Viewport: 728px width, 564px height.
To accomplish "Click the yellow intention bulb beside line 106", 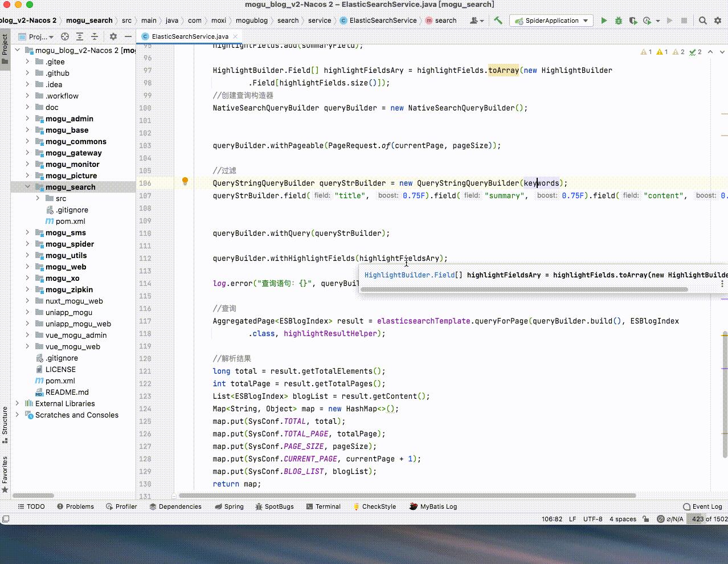I will [184, 181].
